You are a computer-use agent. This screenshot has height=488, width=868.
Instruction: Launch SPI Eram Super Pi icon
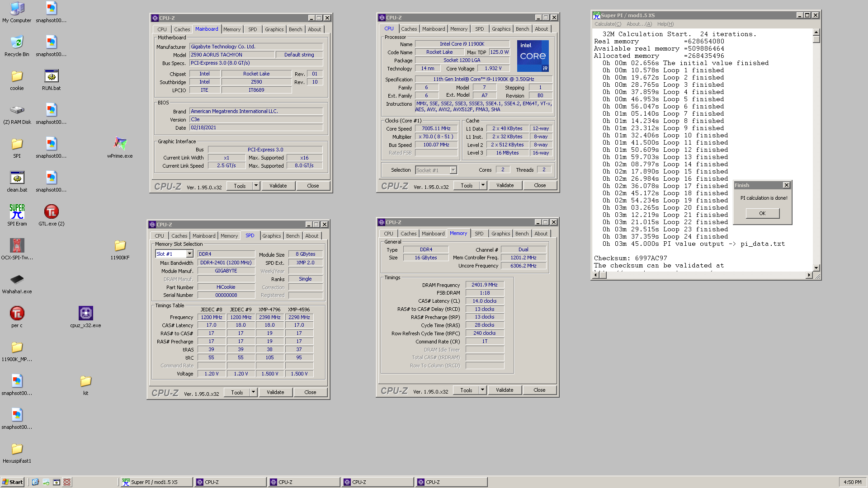point(17,216)
